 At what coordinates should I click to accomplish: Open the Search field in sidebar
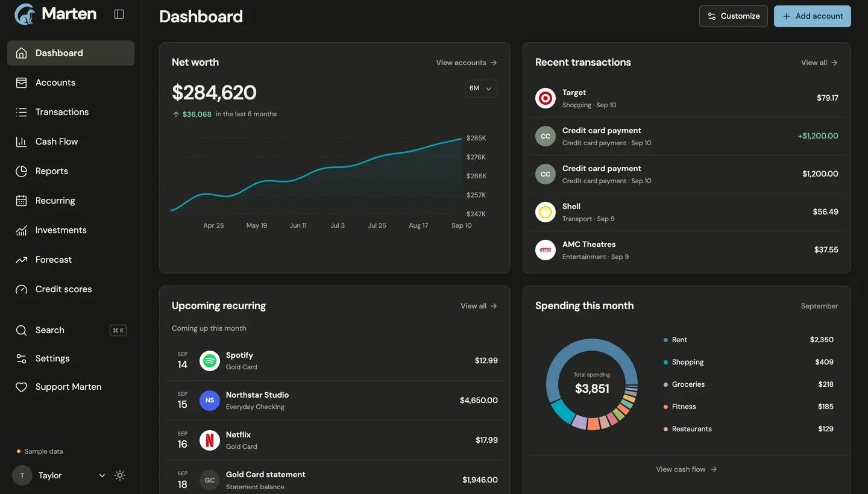point(71,330)
